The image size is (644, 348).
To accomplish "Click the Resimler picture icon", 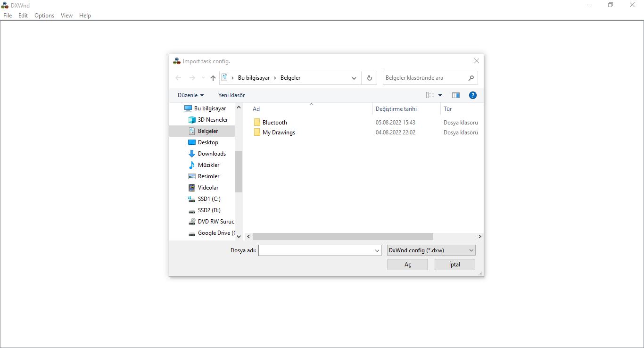I will coord(192,176).
